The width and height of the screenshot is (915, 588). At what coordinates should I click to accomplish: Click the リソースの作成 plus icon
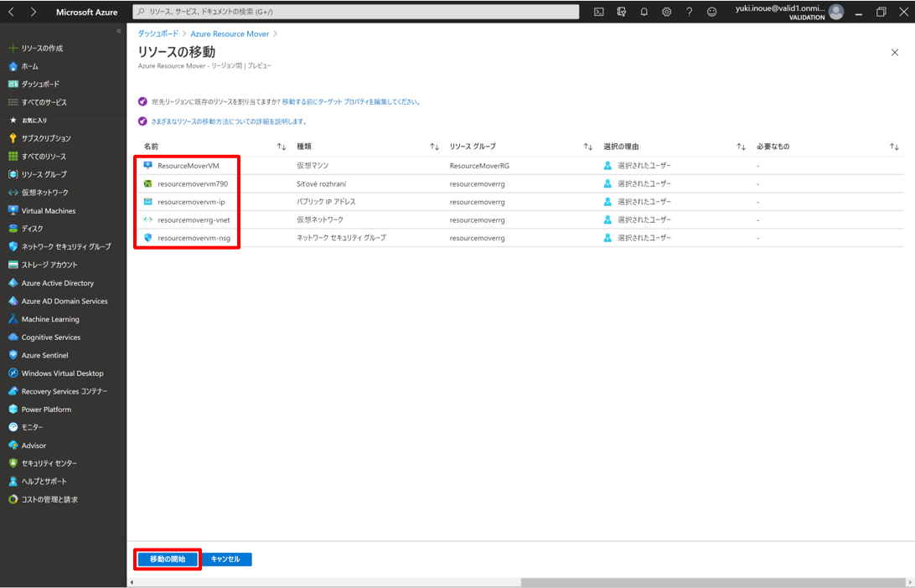pos(13,48)
